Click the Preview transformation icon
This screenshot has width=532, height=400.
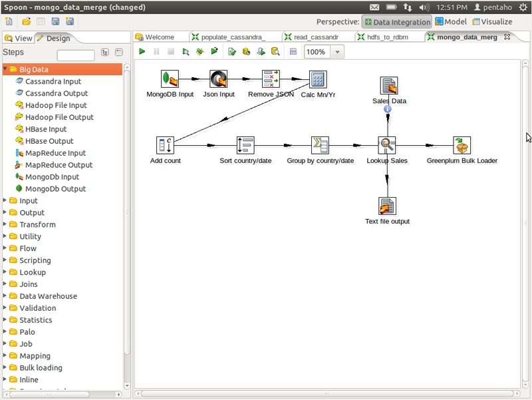pos(186,52)
